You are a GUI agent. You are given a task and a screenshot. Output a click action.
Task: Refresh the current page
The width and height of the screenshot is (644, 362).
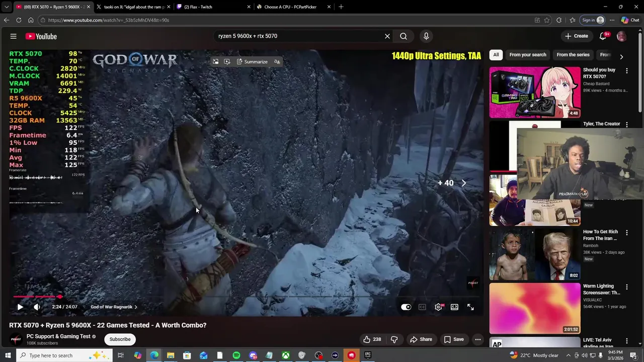[19, 20]
